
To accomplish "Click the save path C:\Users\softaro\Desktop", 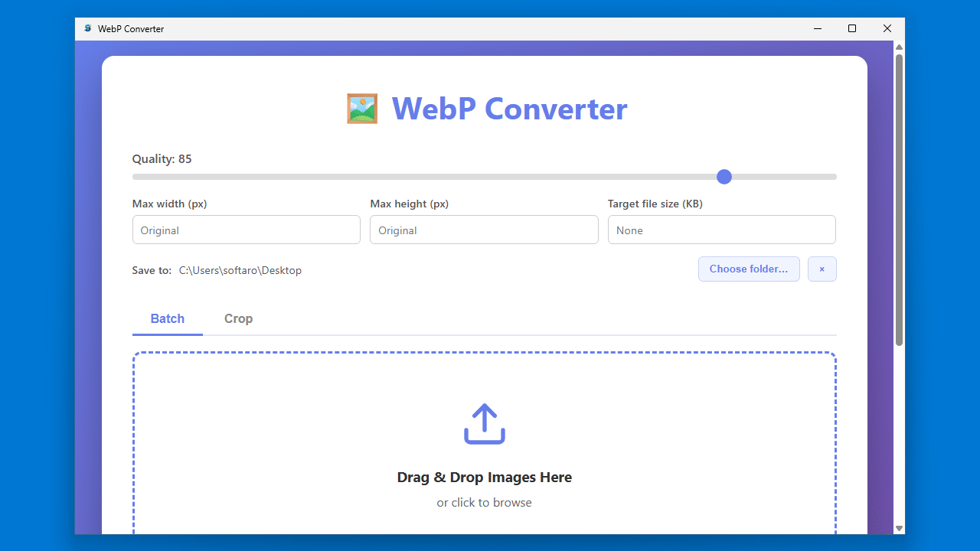I will (240, 270).
